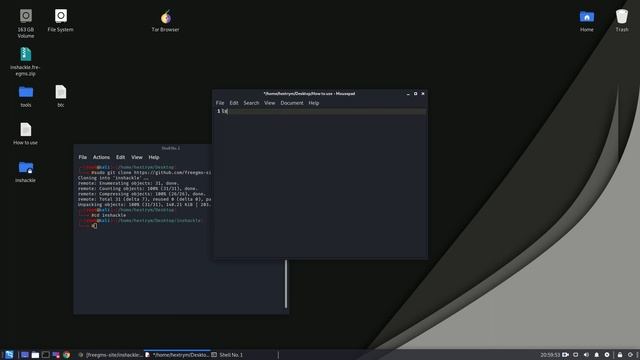This screenshot has width=640, height=360.
Task: Open Mousepad Edit menu
Action: (233, 103)
